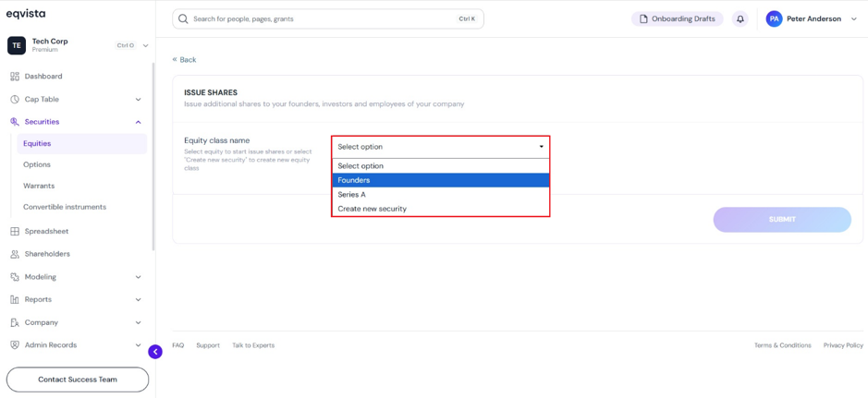Click the search magnifier icon
Screen dimensions: 868x398
click(x=184, y=18)
